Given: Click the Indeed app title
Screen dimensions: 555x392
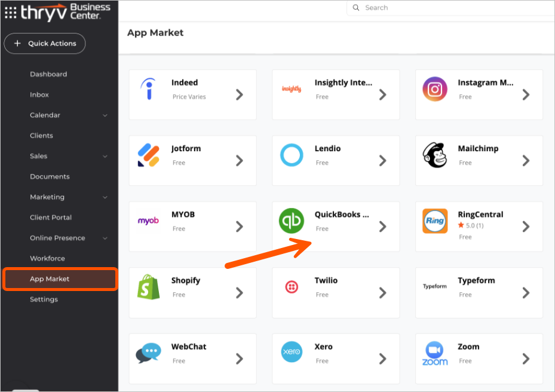Looking at the screenshot, I should [185, 82].
